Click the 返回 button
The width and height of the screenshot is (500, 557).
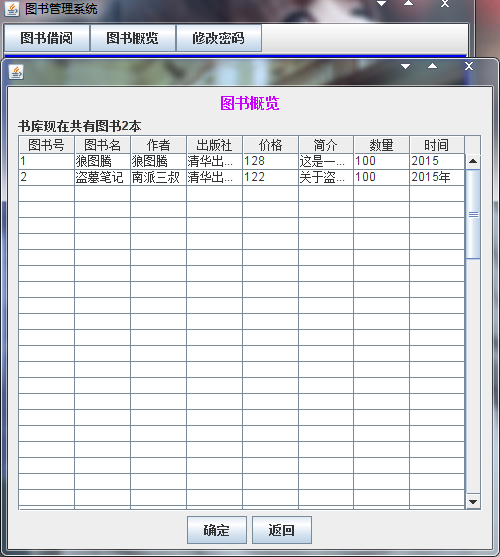(282, 530)
